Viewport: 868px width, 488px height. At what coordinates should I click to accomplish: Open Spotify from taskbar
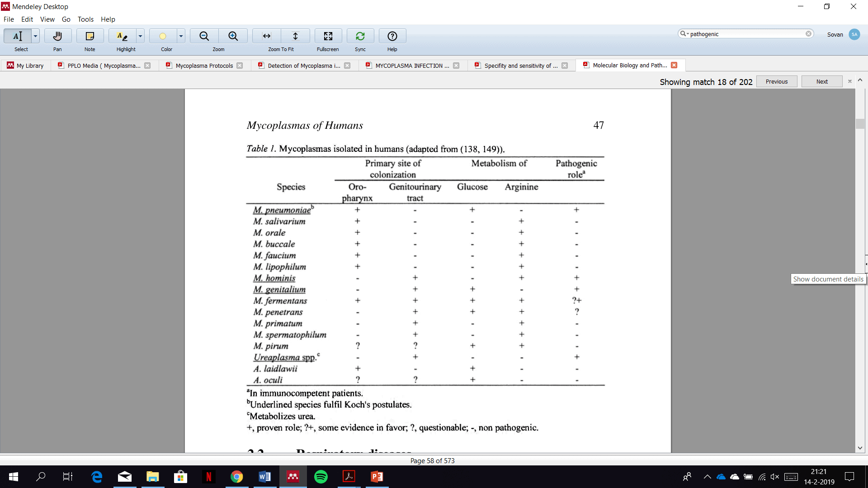(321, 477)
